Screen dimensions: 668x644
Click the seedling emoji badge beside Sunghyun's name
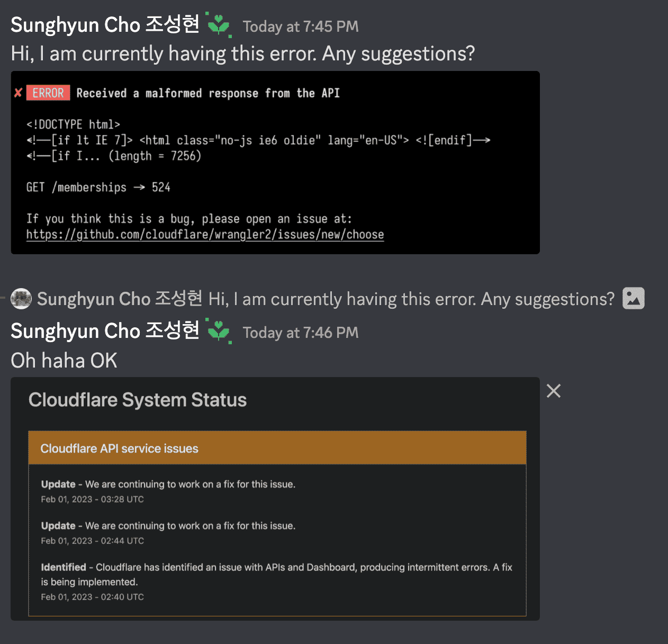coord(219,24)
